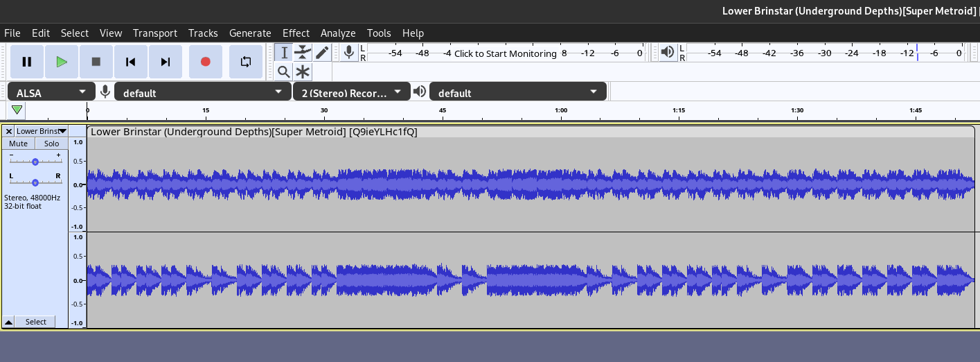Click the upper channel waveform
Screen dimensions: 980x362
point(531,184)
